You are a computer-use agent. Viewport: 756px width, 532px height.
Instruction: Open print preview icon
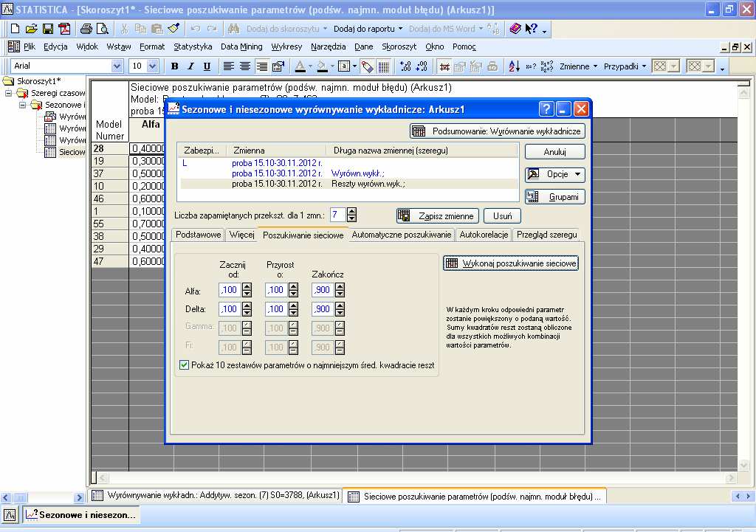(102, 29)
